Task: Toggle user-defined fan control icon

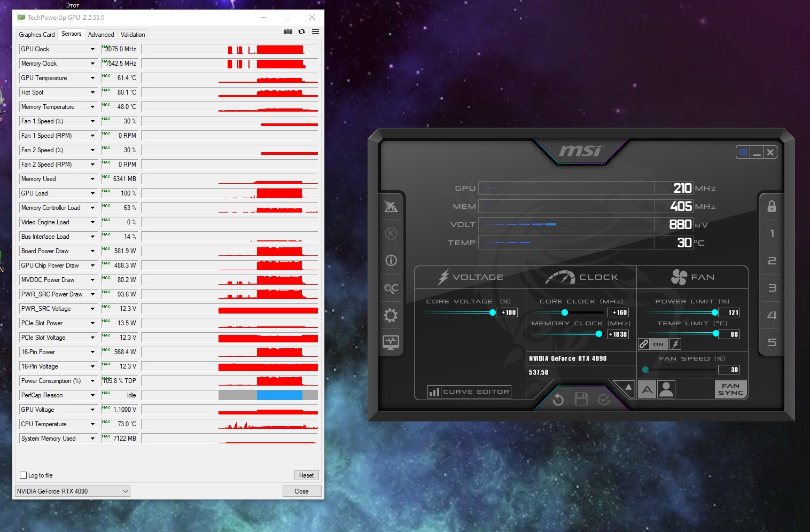Action: (666, 389)
